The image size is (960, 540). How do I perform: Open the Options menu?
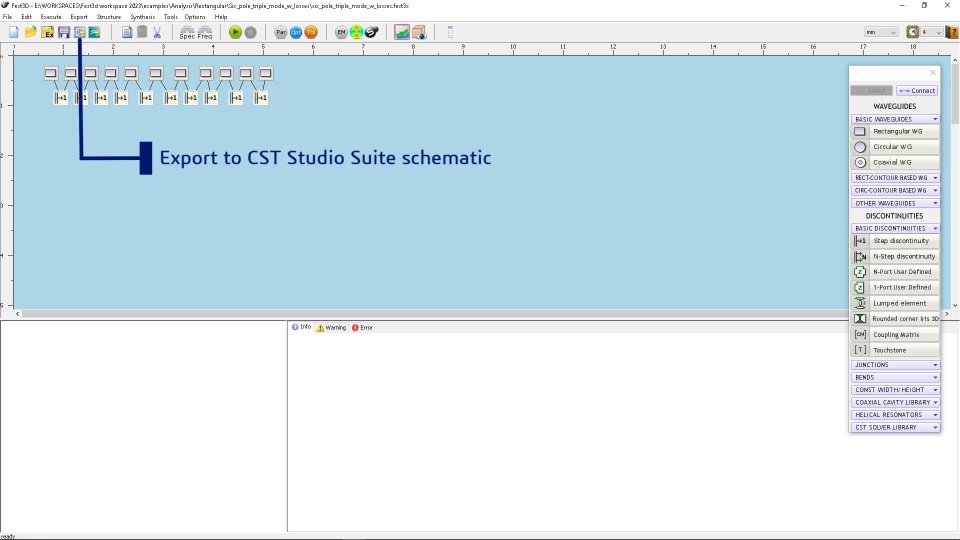pos(195,17)
